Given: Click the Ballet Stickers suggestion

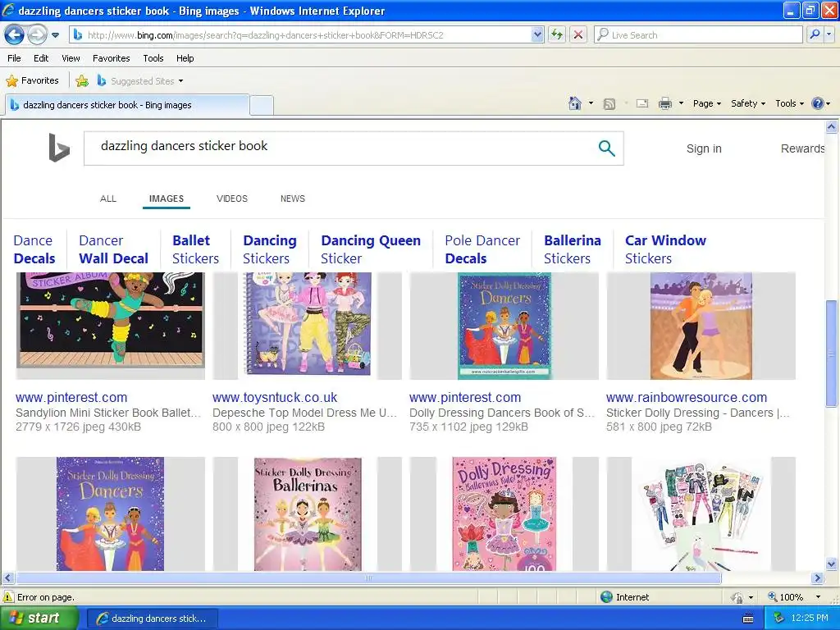Looking at the screenshot, I should coord(195,249).
